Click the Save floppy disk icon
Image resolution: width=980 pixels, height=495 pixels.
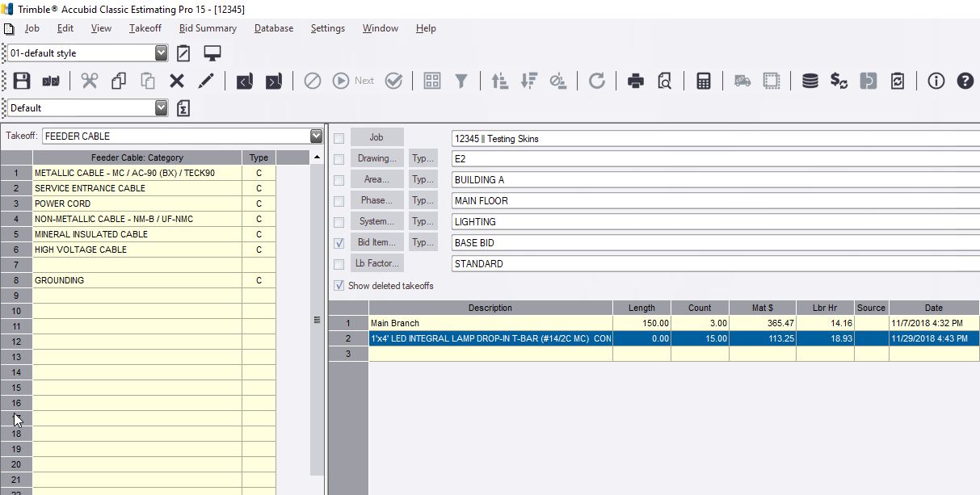click(x=22, y=81)
